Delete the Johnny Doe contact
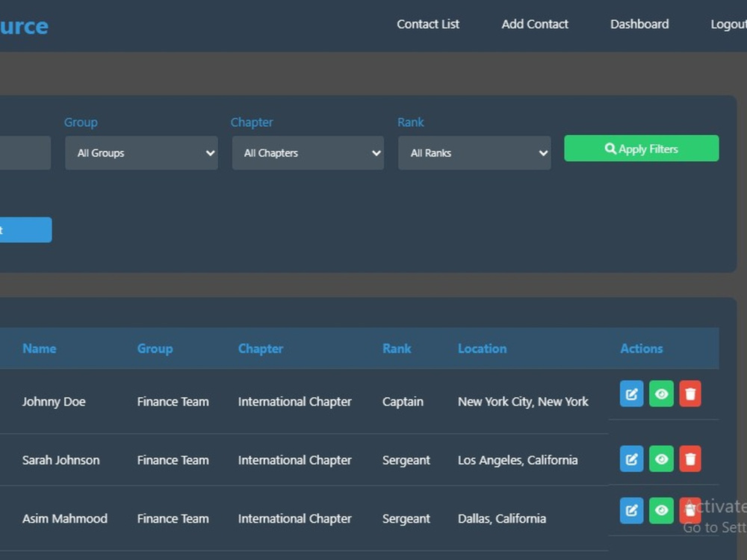Viewport: 747px width, 560px height. (x=689, y=393)
